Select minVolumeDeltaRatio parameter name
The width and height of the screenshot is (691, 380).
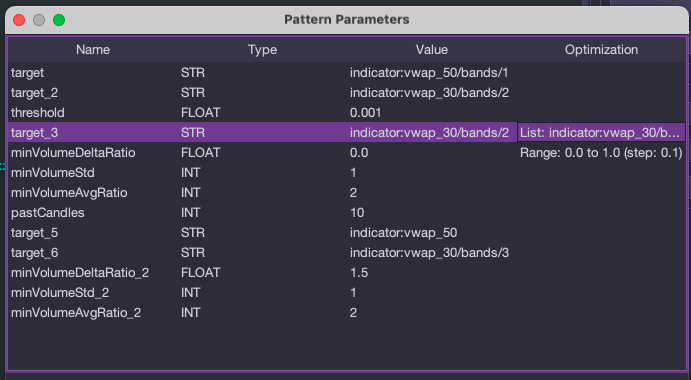pyautogui.click(x=73, y=153)
